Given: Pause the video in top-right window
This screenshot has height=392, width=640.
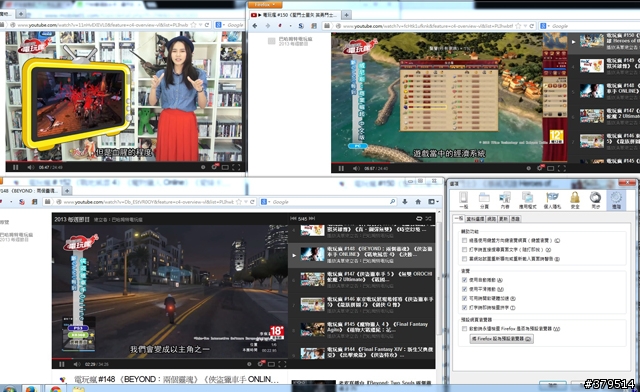Looking at the screenshot, I should coord(341,168).
